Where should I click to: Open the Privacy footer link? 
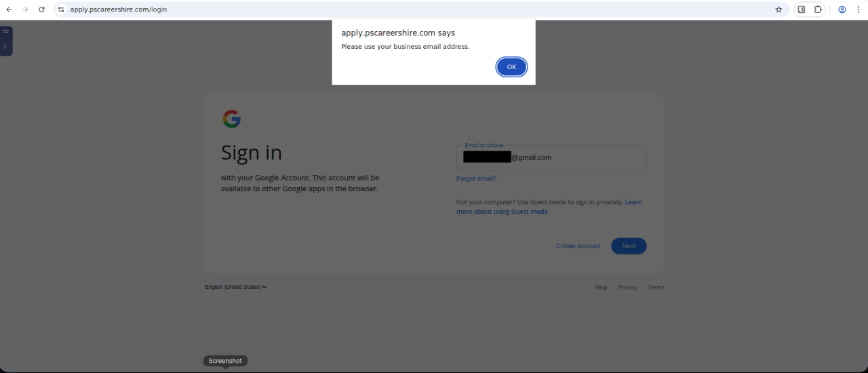[x=627, y=288]
